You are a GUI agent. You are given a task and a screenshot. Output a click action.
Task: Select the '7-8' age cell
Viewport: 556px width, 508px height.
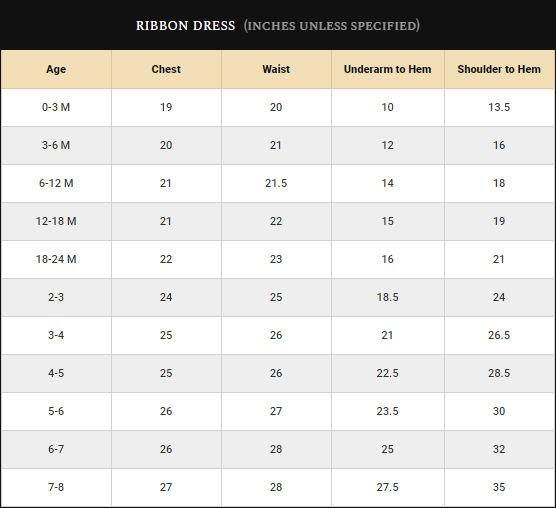pyautogui.click(x=56, y=487)
